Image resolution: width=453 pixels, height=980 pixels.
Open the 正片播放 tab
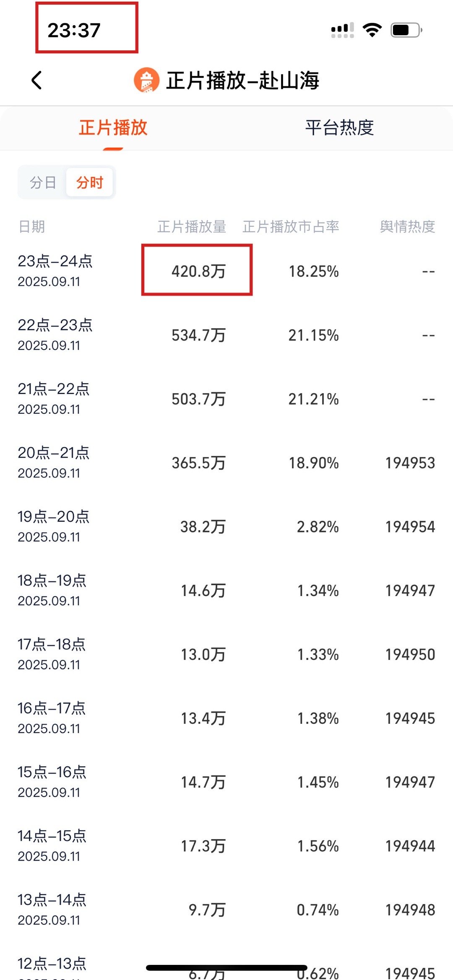point(113,127)
